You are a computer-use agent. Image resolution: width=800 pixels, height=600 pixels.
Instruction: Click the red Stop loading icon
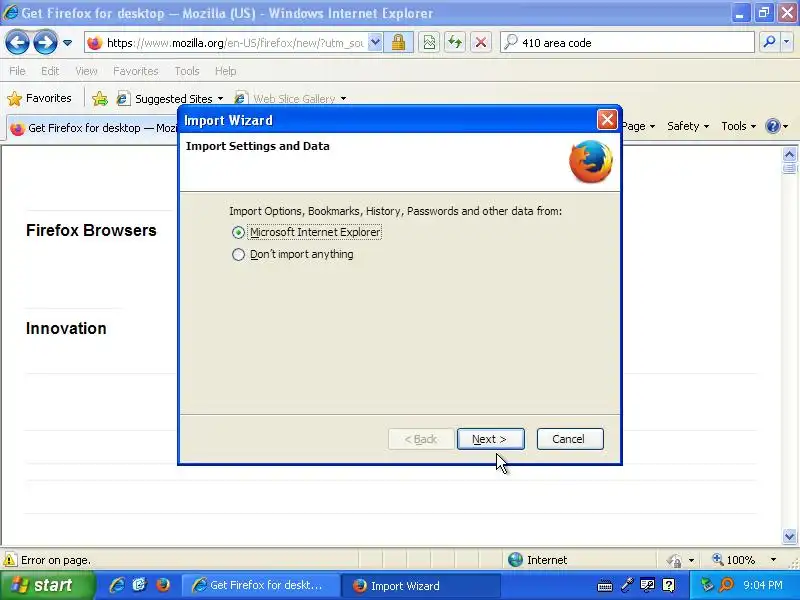coord(481,42)
